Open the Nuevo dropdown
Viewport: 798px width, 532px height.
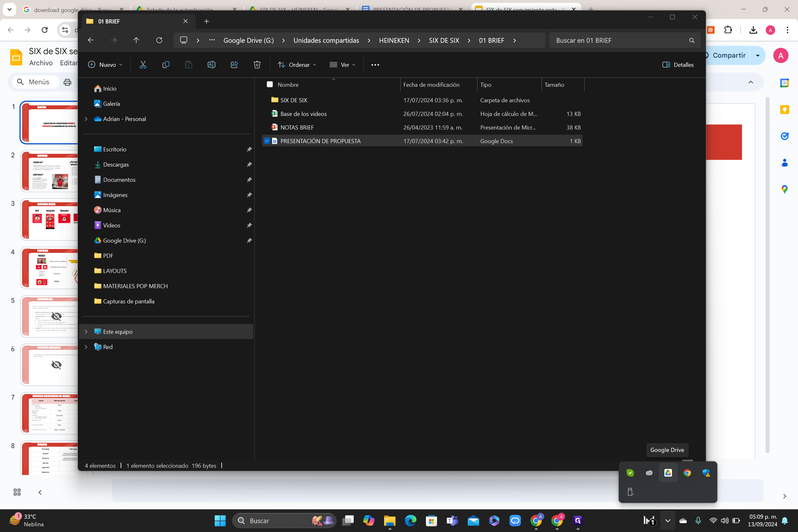pyautogui.click(x=105, y=65)
